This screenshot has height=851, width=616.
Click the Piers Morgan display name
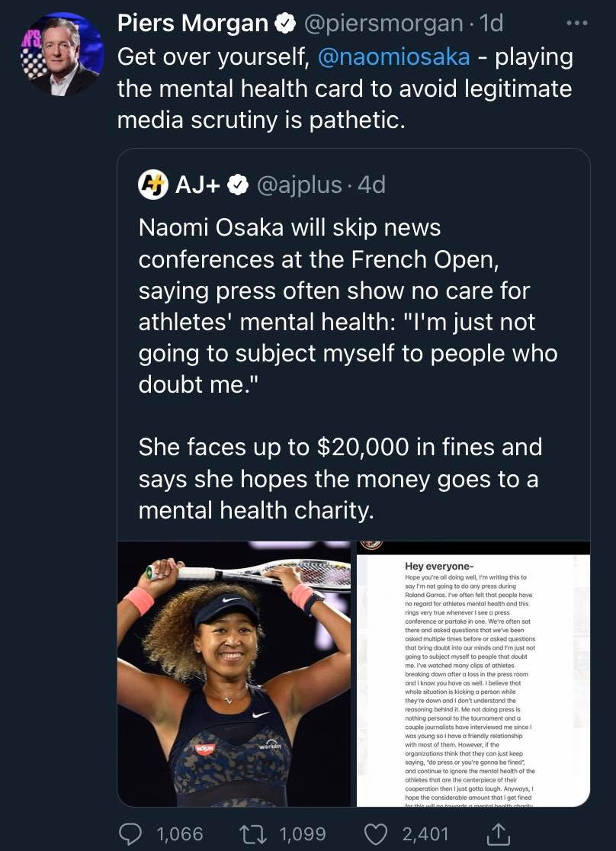[x=193, y=24]
